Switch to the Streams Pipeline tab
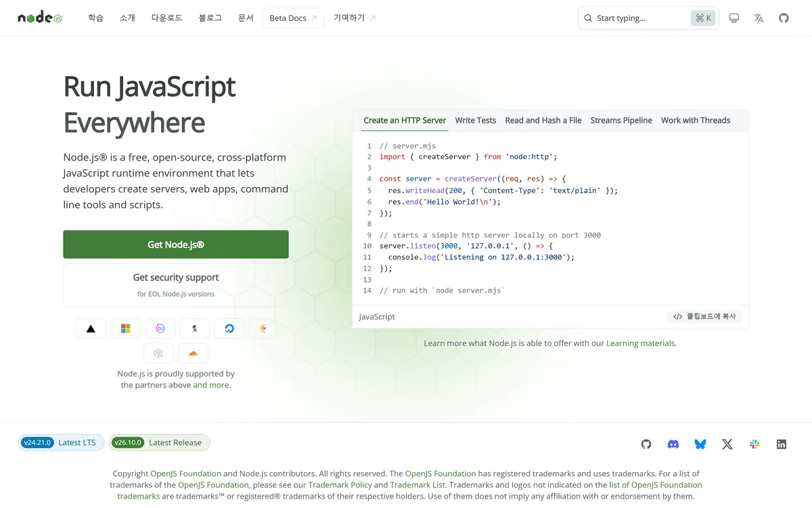 tap(621, 121)
